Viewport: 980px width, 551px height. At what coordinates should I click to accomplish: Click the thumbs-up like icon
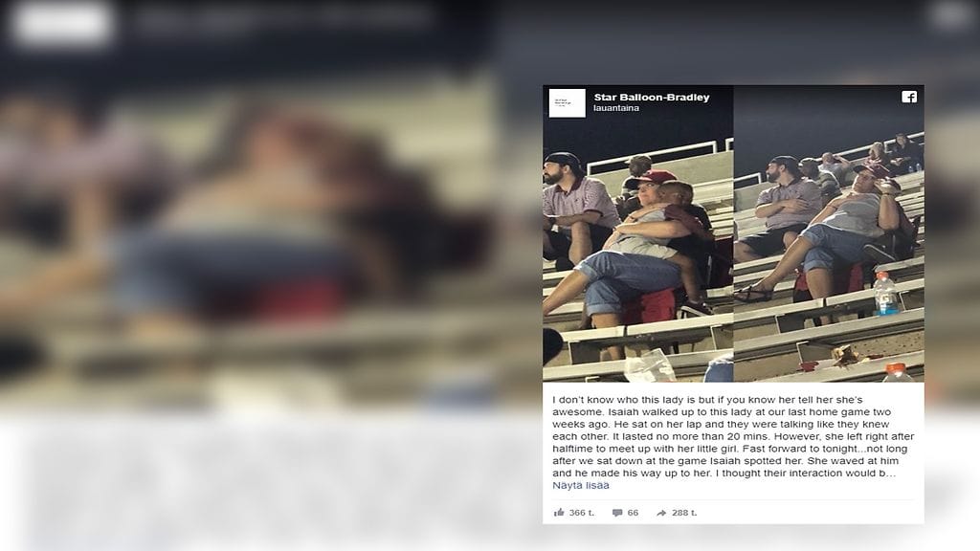(x=559, y=513)
